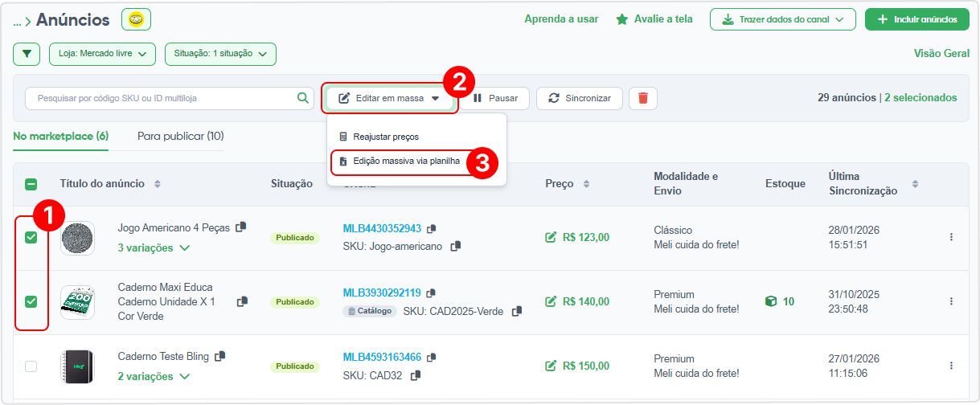Viewport: 980px width, 405px height.
Task: Edit price R$ 150,00 pencil icon
Action: (x=551, y=366)
